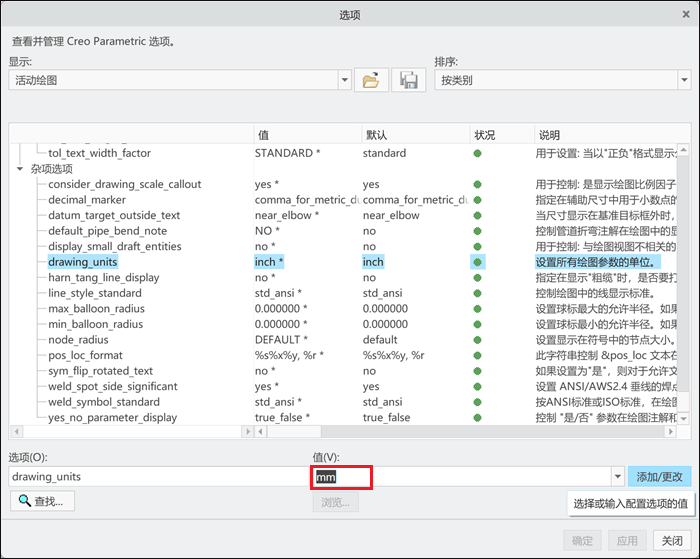
Task: Click the horizontal scrollbar thumb of values pane
Action: click(294, 431)
